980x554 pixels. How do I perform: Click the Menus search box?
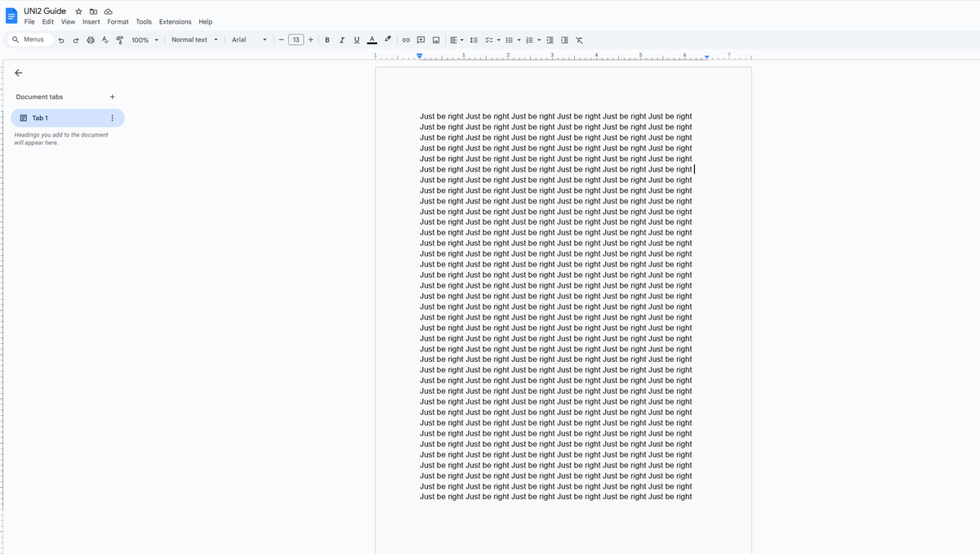pyautogui.click(x=29, y=39)
